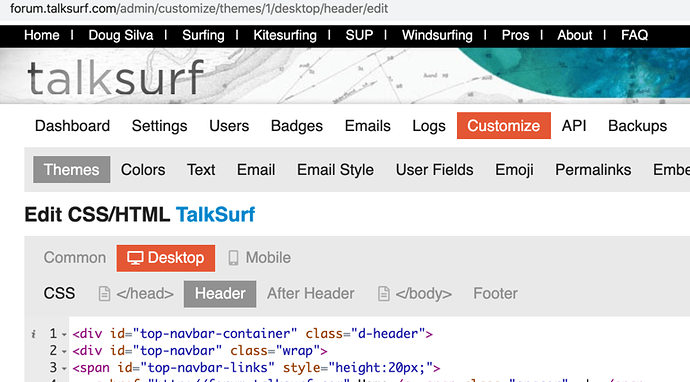This screenshot has height=382, width=690.
Task: Visit the SUP navbar link
Action: pyautogui.click(x=359, y=35)
